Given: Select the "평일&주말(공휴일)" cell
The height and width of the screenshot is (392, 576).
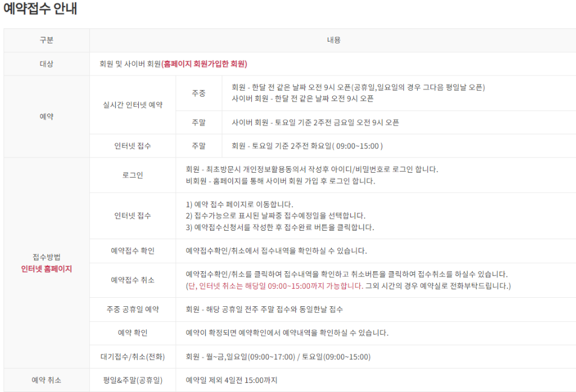Looking at the screenshot, I should click(x=133, y=380).
